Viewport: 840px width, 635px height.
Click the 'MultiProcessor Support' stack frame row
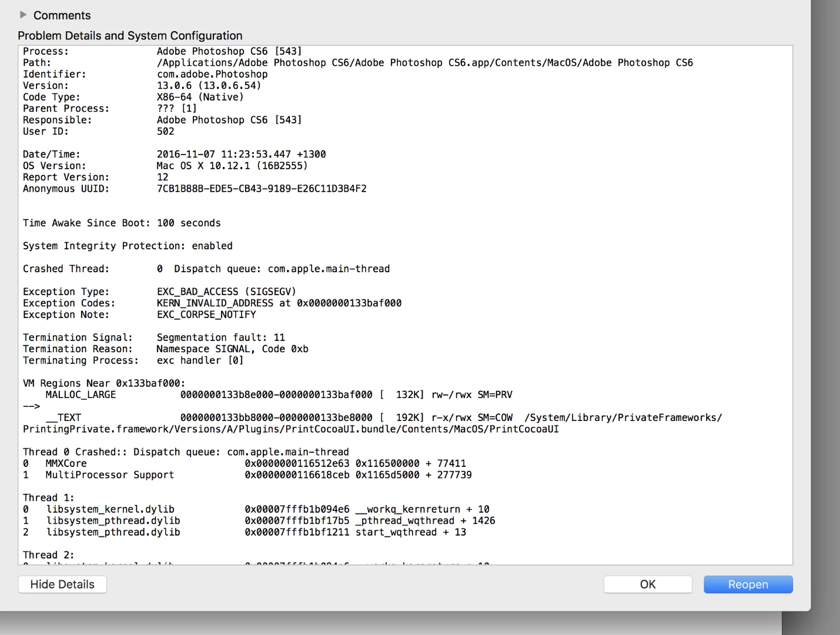click(x=247, y=476)
